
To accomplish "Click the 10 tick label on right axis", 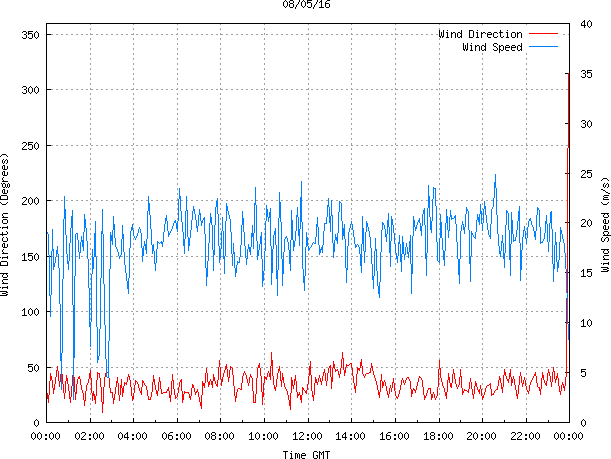I will (586, 323).
